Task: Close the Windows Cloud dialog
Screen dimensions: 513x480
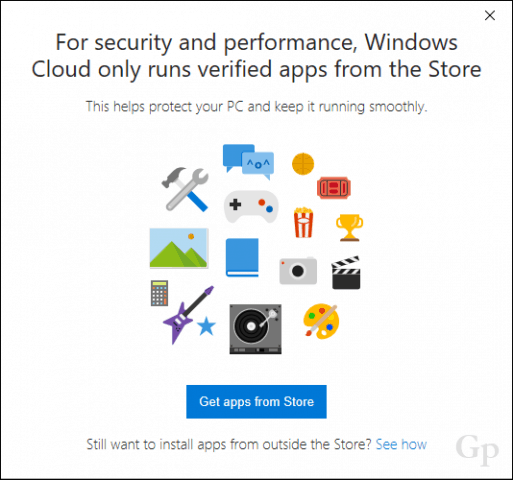Action: point(490,15)
